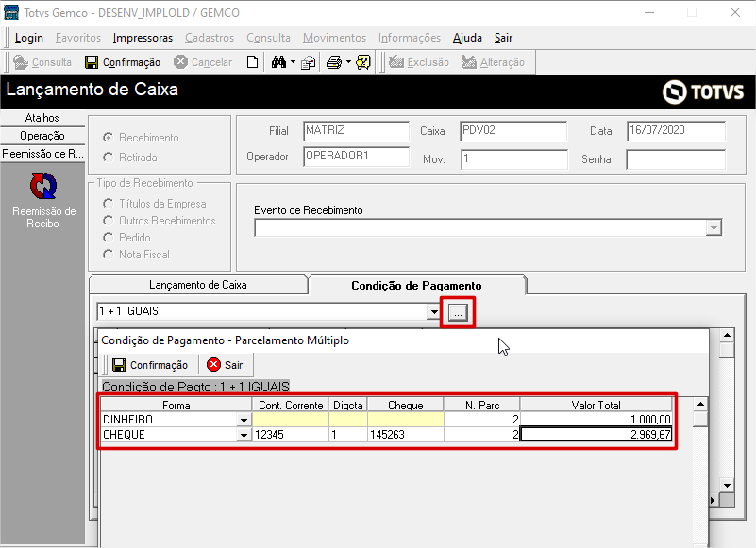This screenshot has height=548, width=756.
Task: Open the Login menu
Action: point(29,38)
